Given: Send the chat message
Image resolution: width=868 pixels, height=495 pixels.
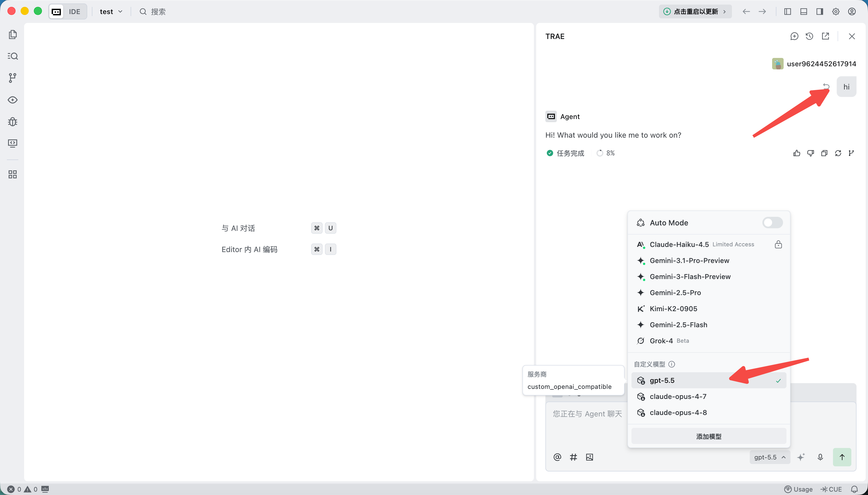Looking at the screenshot, I should click(842, 457).
